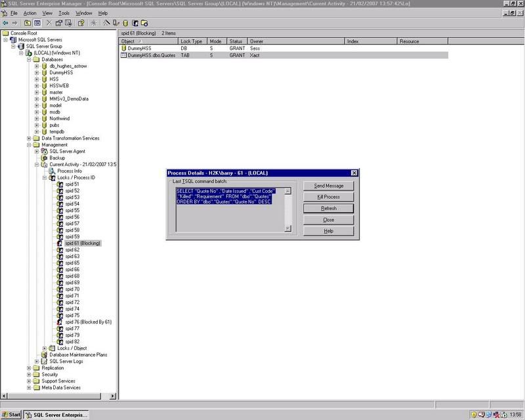The width and height of the screenshot is (525, 420).
Task: Click the Close button in Process Details
Action: 329,220
